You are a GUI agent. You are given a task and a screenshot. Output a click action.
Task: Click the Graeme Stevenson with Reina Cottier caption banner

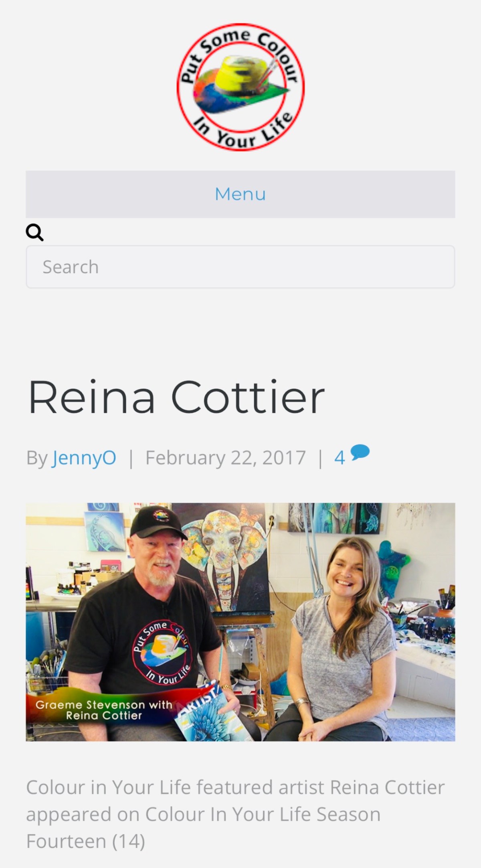coord(103,710)
